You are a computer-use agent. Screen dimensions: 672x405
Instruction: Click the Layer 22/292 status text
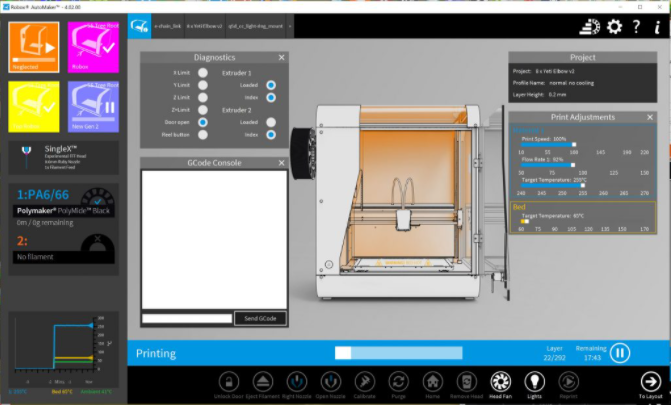554,353
